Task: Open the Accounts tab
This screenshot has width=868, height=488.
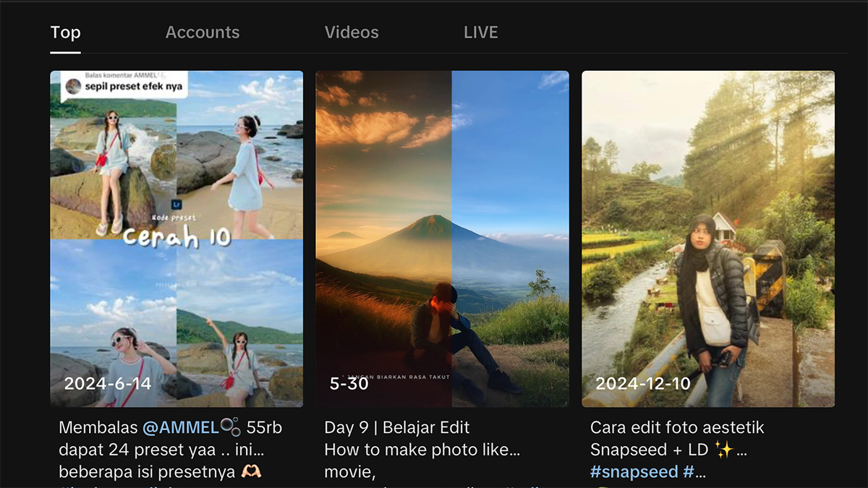Action: tap(203, 33)
